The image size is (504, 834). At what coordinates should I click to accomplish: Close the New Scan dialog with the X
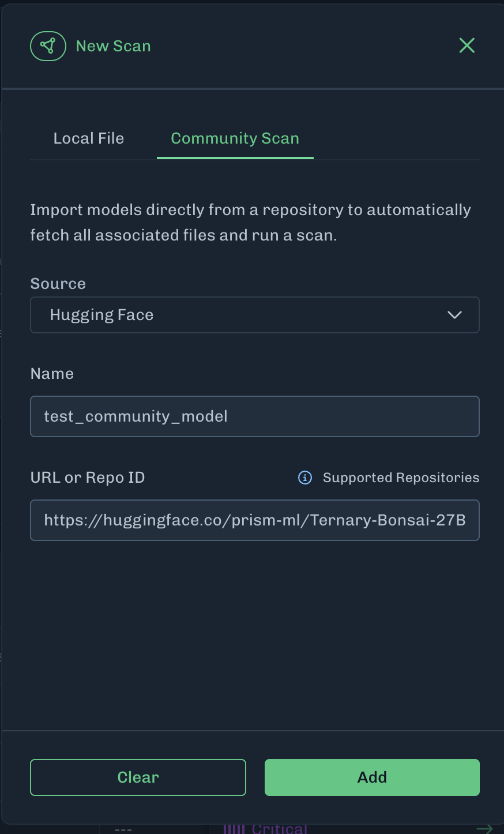point(467,46)
